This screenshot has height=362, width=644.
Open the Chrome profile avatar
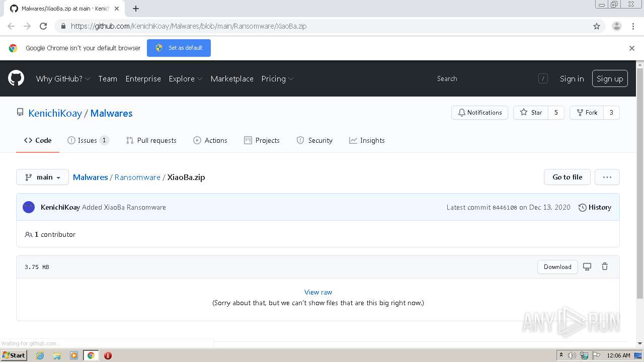pos(617,26)
